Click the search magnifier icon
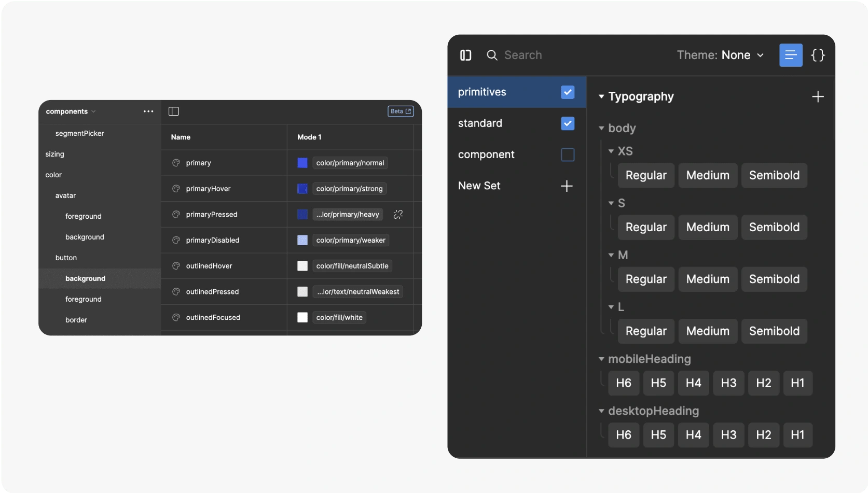Screen dimensions: 868x493 coord(492,55)
